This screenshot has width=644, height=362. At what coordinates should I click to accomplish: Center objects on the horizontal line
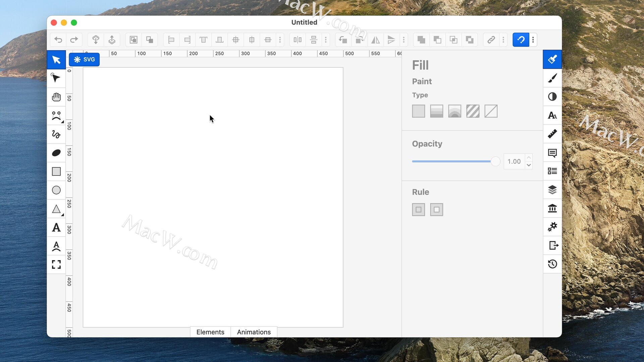click(268, 40)
